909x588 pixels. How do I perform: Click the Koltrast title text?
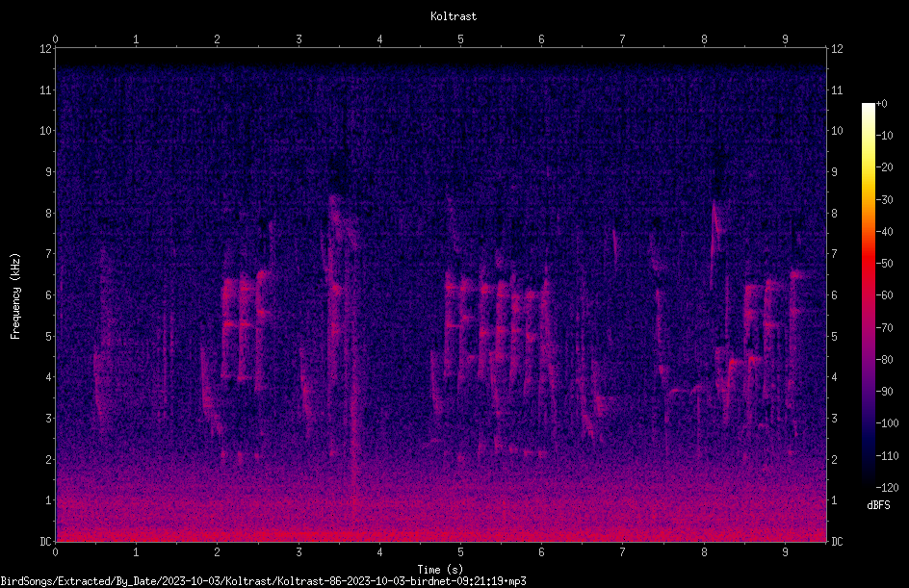point(454,16)
